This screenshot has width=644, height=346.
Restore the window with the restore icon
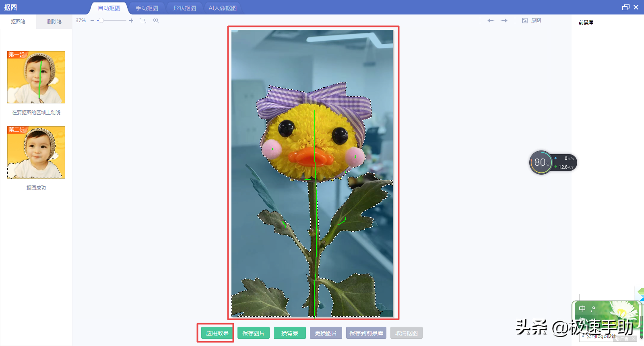click(625, 7)
